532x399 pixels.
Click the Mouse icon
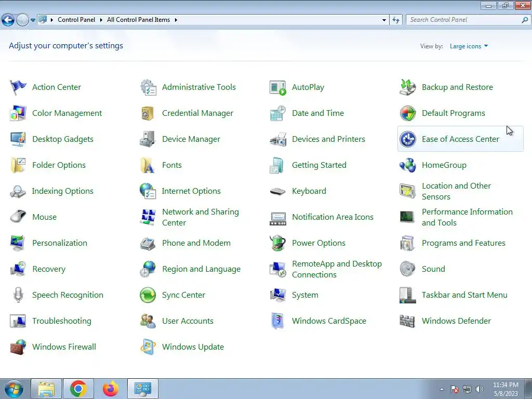pyautogui.click(x=18, y=217)
